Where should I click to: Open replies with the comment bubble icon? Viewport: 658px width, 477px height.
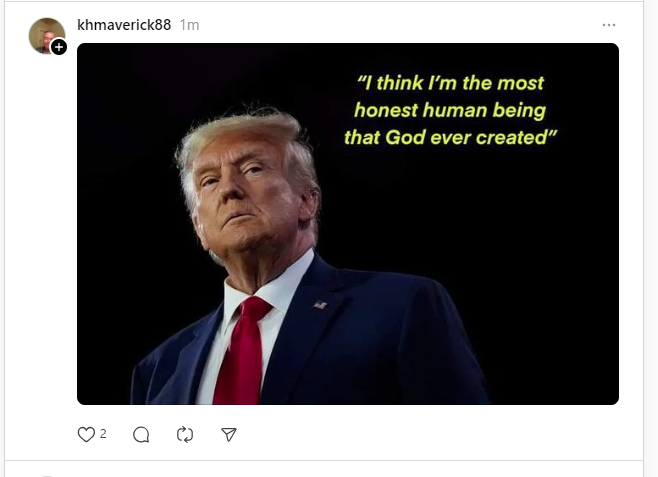pyautogui.click(x=141, y=435)
